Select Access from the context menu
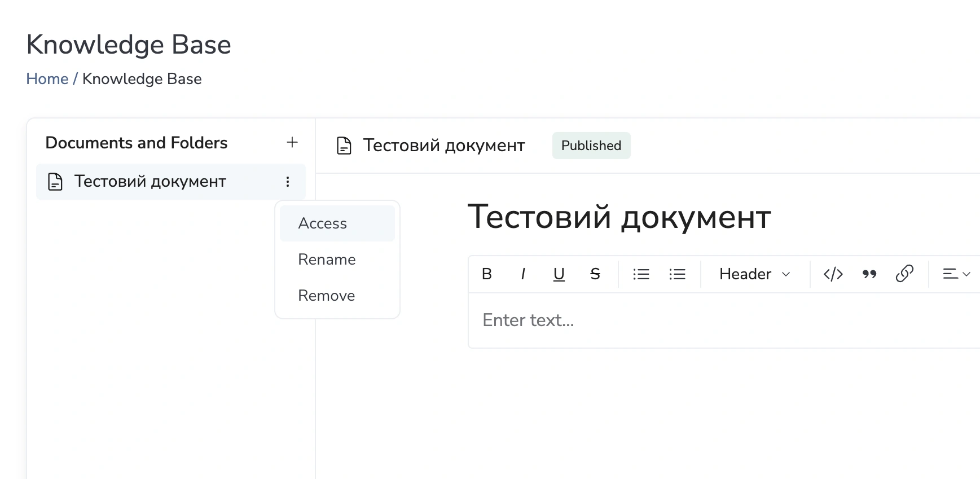Screen dimensions: 980x479 337,223
